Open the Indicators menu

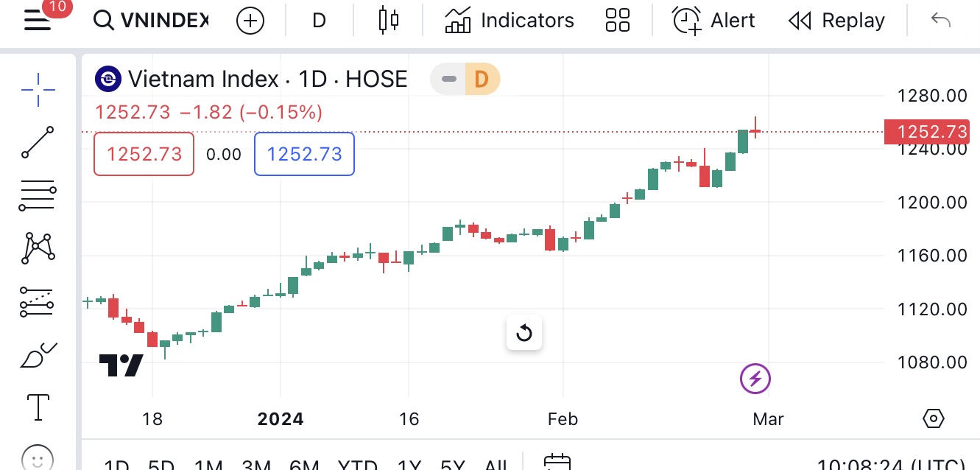510,20
